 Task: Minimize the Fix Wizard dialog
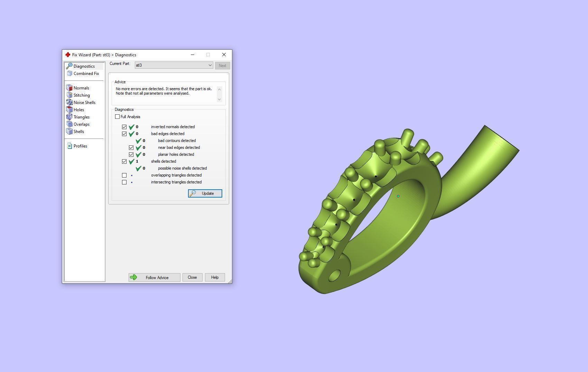(x=193, y=55)
